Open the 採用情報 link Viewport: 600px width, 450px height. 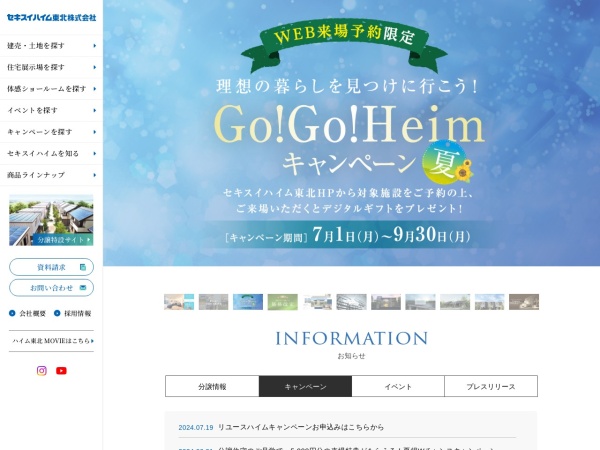pyautogui.click(x=78, y=313)
